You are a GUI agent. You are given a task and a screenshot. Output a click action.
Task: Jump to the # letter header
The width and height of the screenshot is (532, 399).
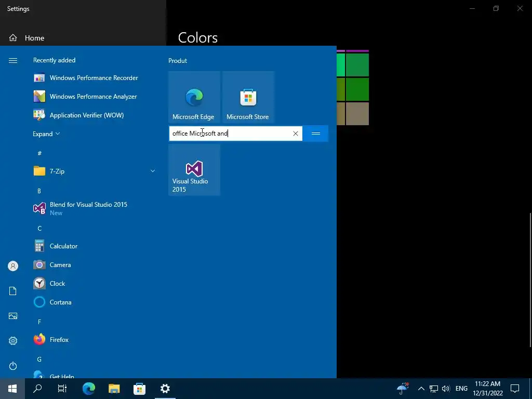[x=39, y=153]
